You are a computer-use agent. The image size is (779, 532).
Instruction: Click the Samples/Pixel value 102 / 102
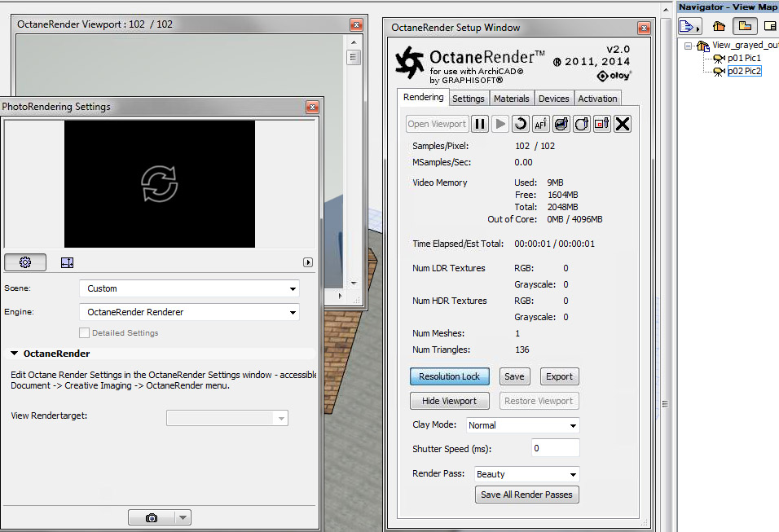click(x=535, y=146)
